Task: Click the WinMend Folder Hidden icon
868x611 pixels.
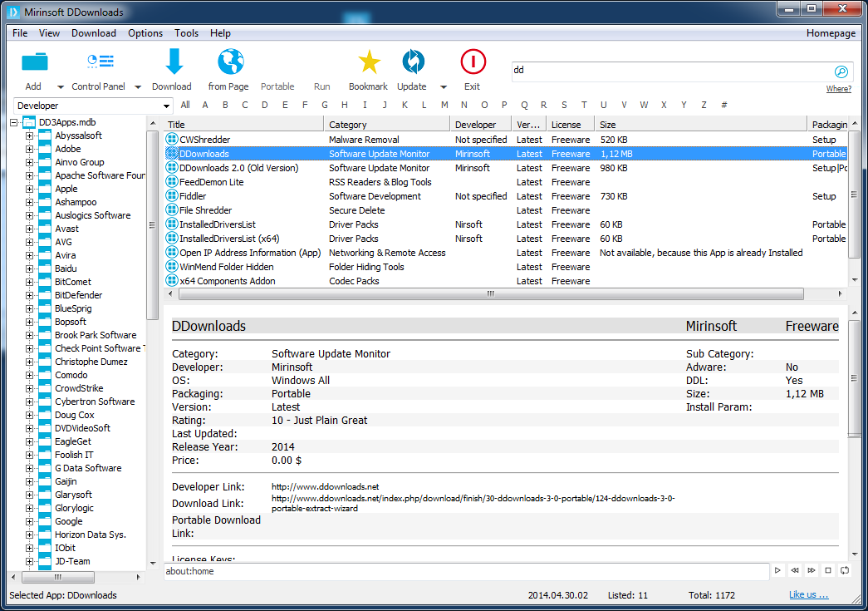Action: tap(172, 266)
